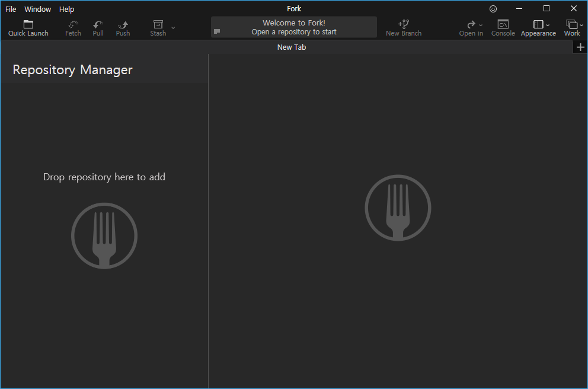This screenshot has height=389, width=588.
Task: Open the Help menu
Action: [66, 9]
